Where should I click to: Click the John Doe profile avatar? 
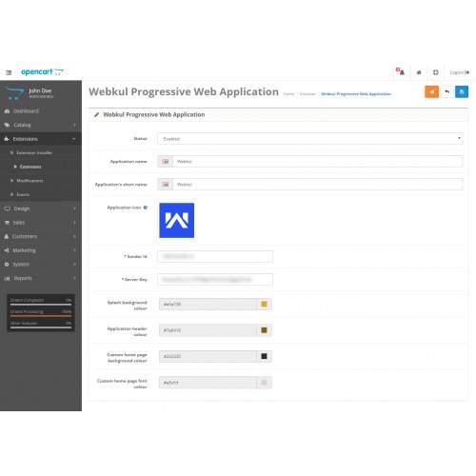(x=14, y=93)
